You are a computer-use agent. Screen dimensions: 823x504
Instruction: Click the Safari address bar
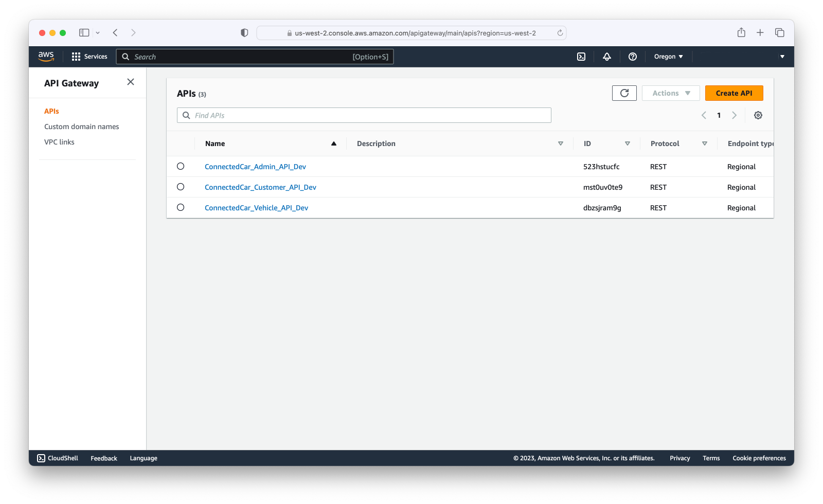click(x=411, y=33)
